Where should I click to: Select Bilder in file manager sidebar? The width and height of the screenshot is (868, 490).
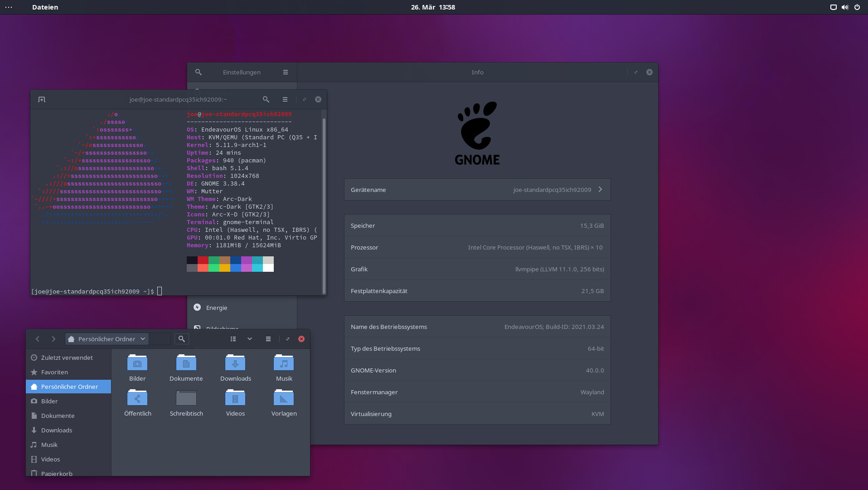click(68, 401)
